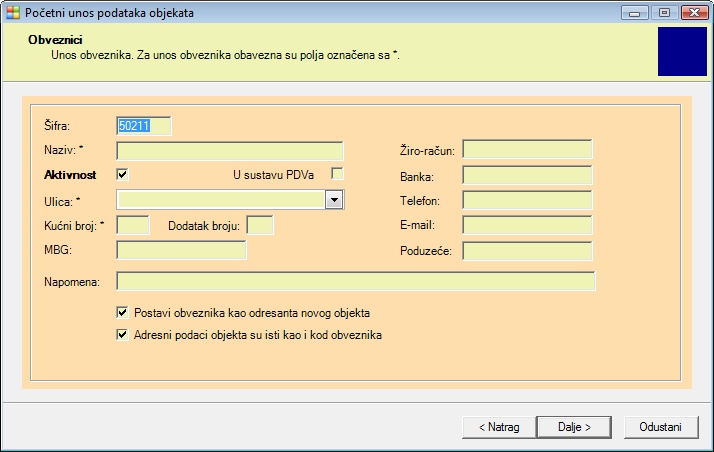Go back with the Natrag button
This screenshot has height=452, width=714.
click(499, 427)
